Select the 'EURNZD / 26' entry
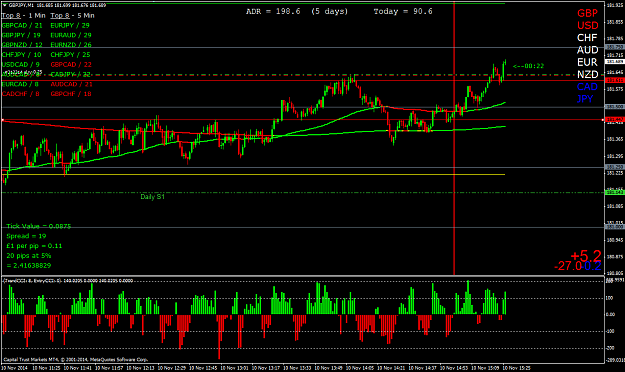625x372 pixels. pyautogui.click(x=71, y=45)
